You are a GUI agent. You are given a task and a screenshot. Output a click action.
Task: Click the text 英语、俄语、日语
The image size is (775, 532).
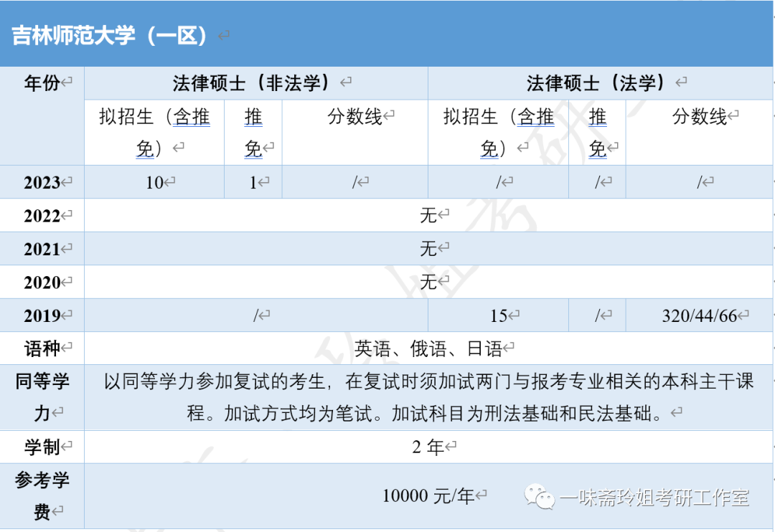click(x=428, y=348)
